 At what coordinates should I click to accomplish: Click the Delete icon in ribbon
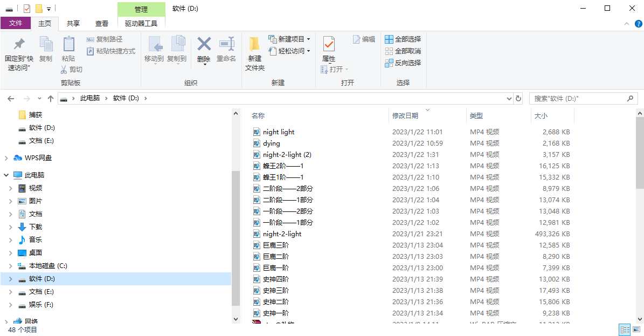(204, 45)
